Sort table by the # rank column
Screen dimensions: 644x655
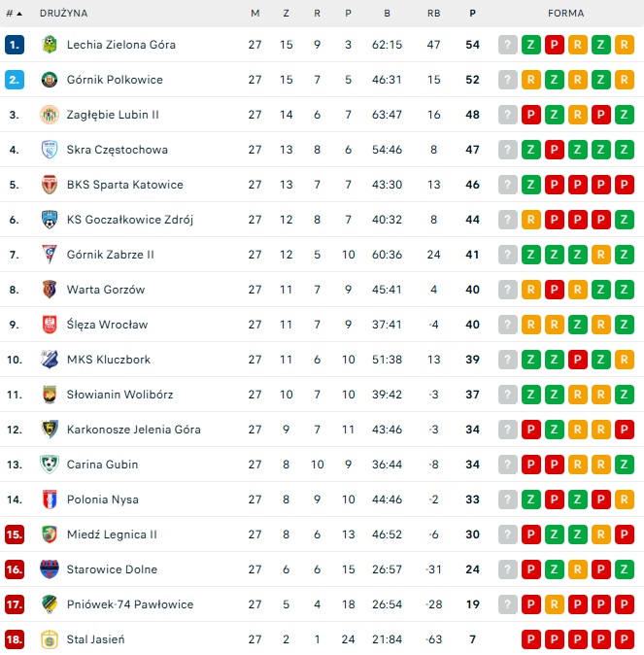click(14, 14)
